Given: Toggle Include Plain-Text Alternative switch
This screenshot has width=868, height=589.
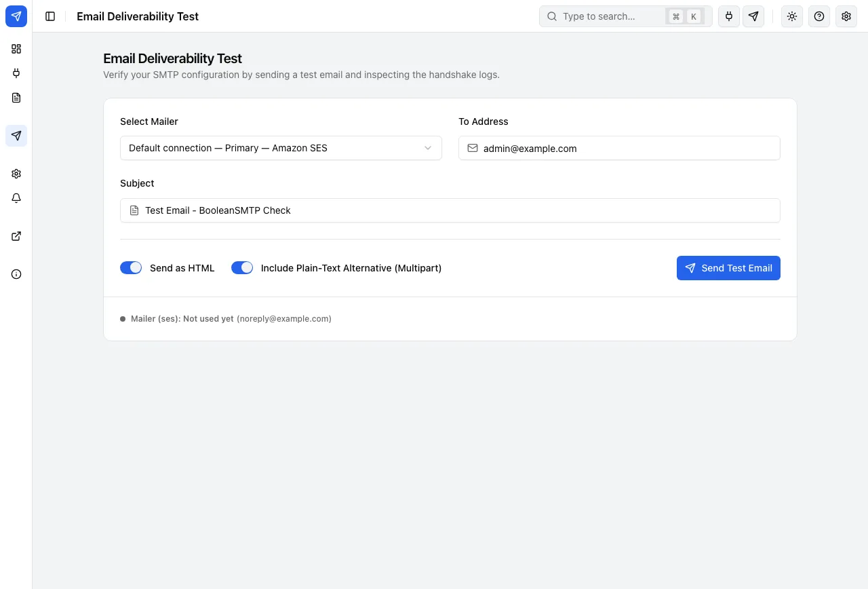Looking at the screenshot, I should tap(242, 268).
